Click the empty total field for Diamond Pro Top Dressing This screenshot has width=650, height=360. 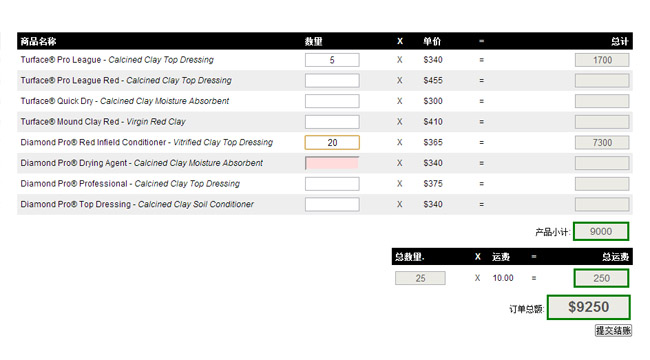point(602,204)
